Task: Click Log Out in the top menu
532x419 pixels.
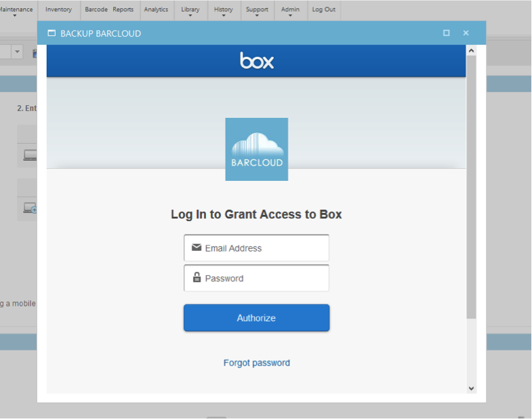Action: point(324,9)
